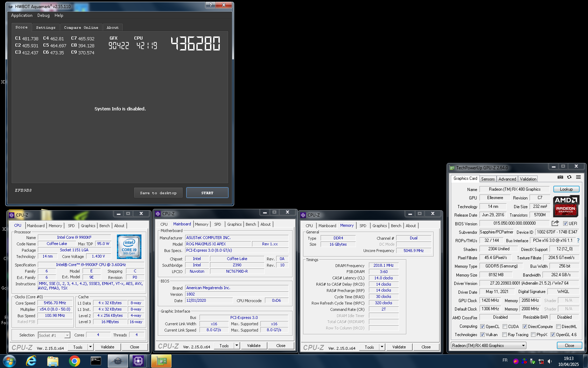Open the Windows Start orb
Screen dimensions: 588x368
pos(9,361)
